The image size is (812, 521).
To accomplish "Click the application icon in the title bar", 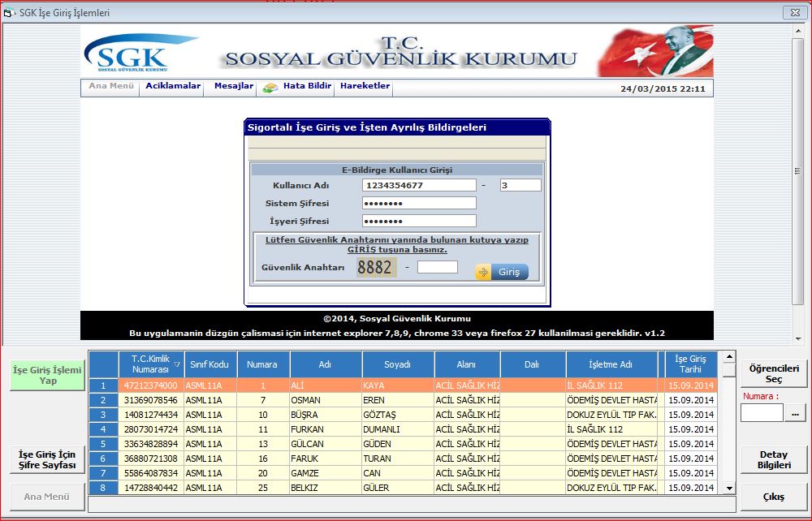I will click(x=10, y=12).
